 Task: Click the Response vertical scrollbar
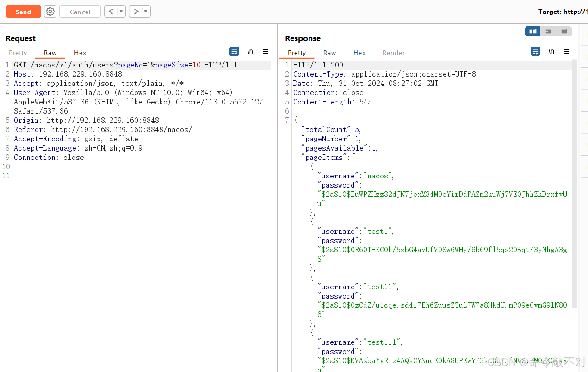(x=575, y=183)
